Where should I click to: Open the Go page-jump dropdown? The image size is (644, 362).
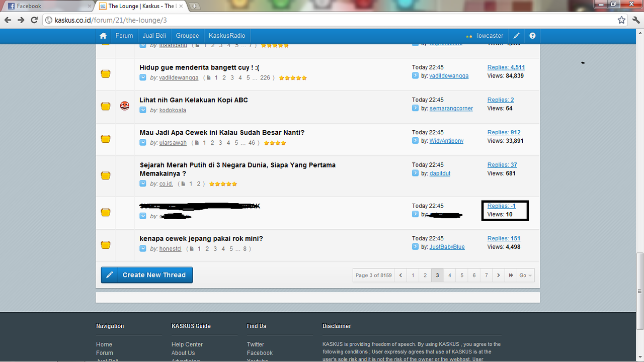click(526, 276)
